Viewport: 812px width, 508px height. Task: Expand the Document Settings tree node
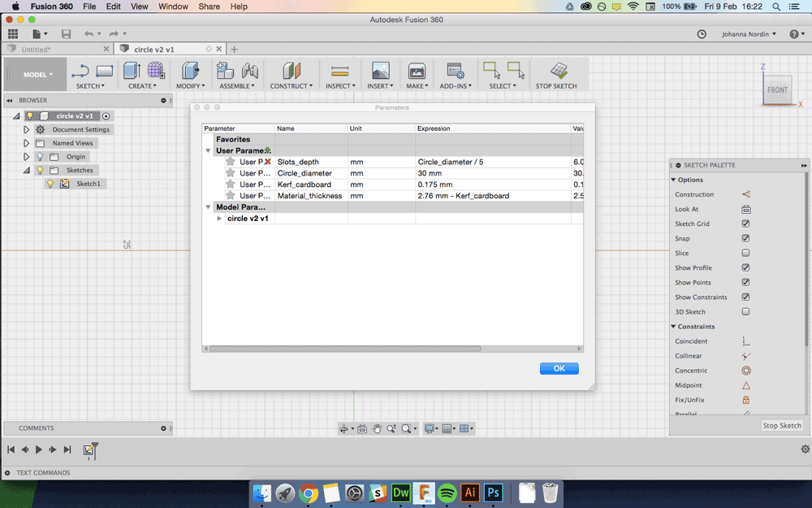pos(27,129)
